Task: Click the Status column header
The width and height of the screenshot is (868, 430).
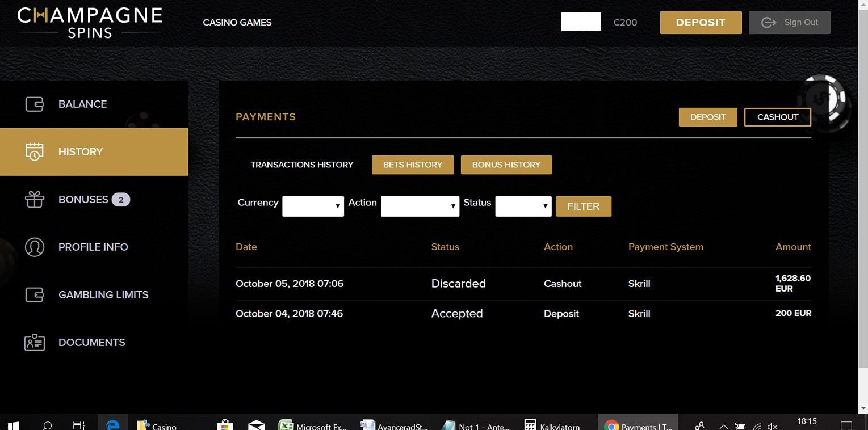Action: tap(445, 247)
